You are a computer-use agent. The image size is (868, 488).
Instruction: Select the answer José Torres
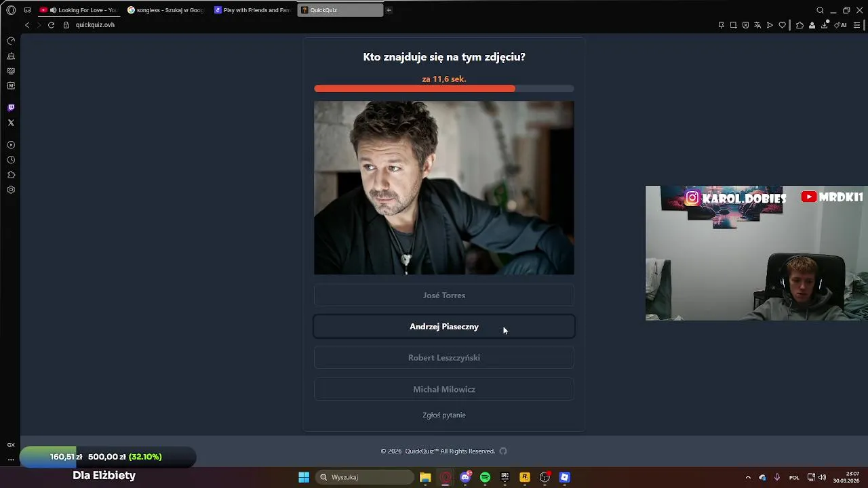tap(443, 296)
